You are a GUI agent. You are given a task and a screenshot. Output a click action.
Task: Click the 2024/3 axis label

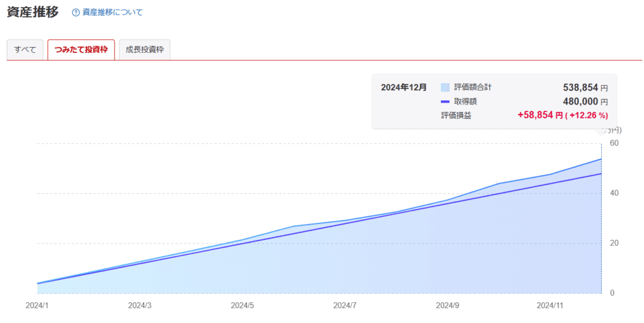pos(140,306)
